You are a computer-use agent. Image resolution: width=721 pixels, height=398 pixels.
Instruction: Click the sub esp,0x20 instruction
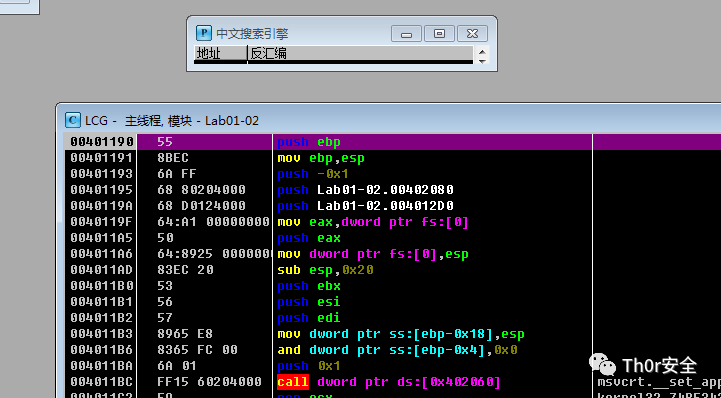(x=325, y=270)
